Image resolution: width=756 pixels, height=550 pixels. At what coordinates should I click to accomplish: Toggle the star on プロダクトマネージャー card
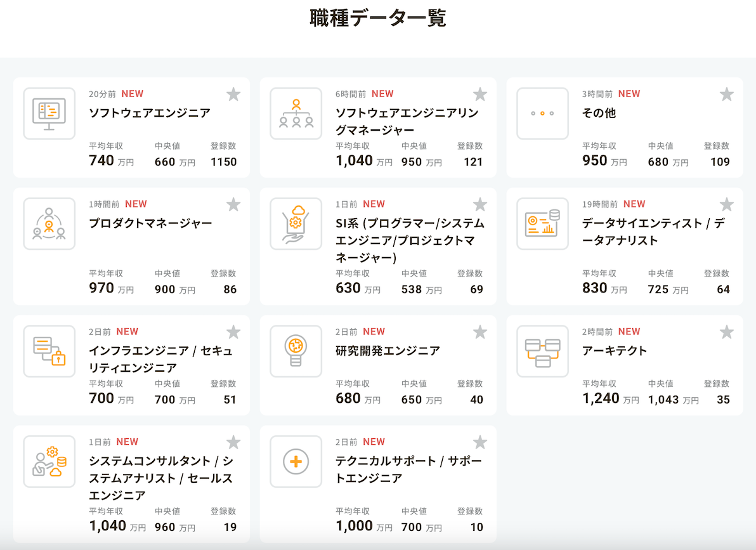(x=233, y=204)
